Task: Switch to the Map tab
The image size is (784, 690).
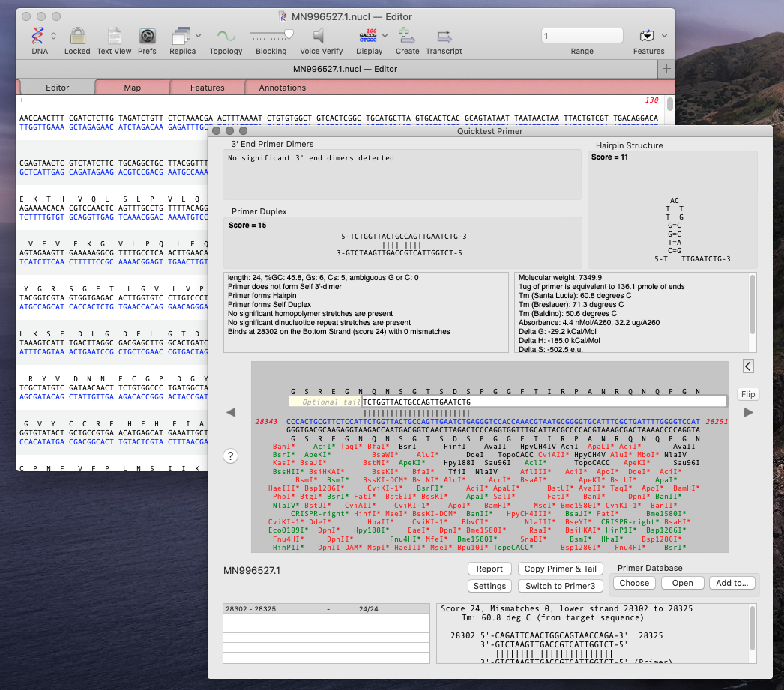Action: click(x=133, y=87)
